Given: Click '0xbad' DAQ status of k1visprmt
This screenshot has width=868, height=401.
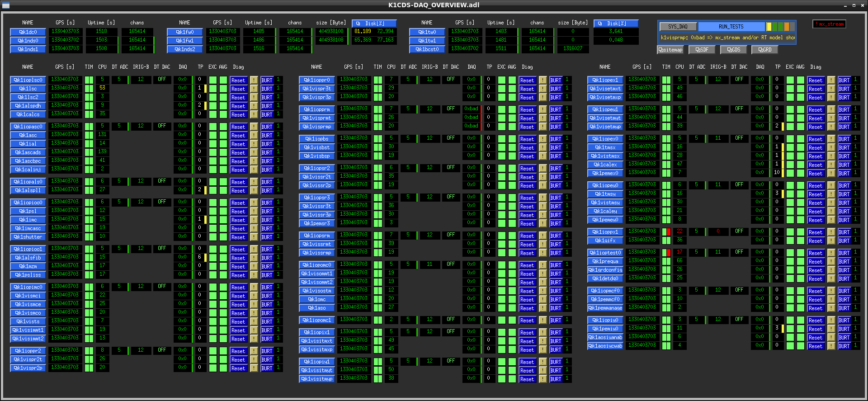Looking at the screenshot, I should click(471, 117).
